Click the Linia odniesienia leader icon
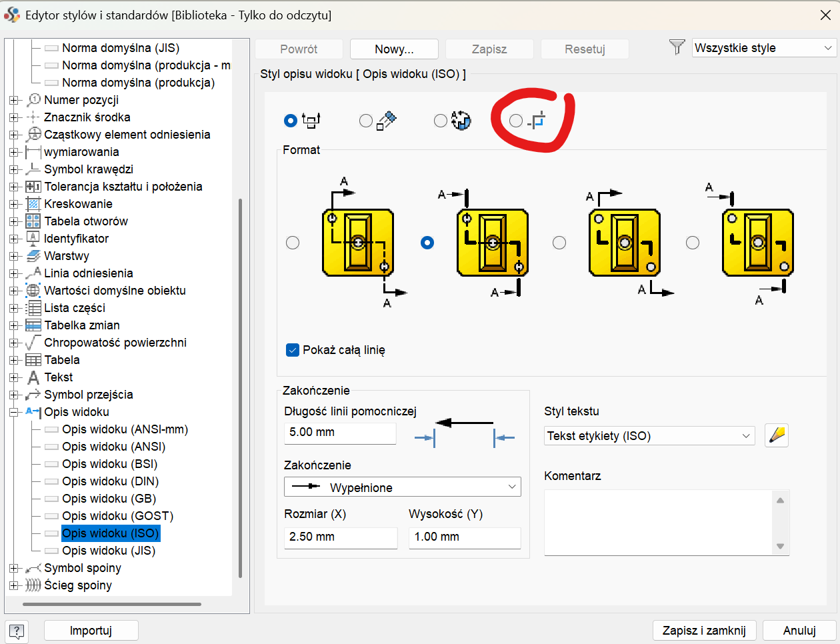The height and width of the screenshot is (644, 840). click(33, 273)
